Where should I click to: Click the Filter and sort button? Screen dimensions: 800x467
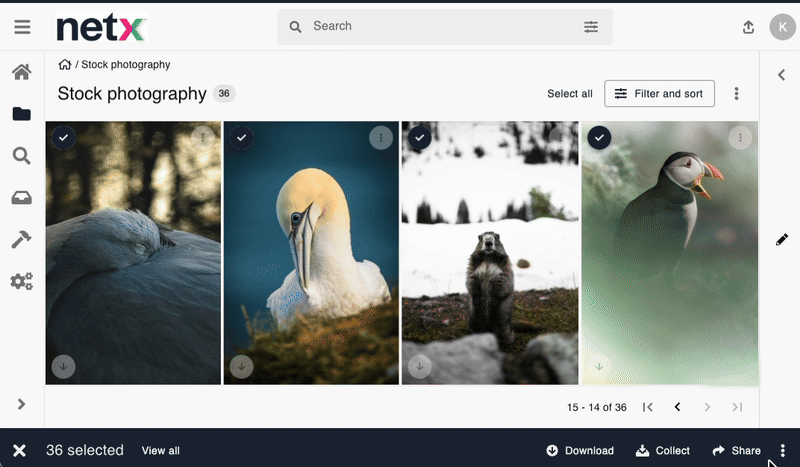pyautogui.click(x=660, y=94)
